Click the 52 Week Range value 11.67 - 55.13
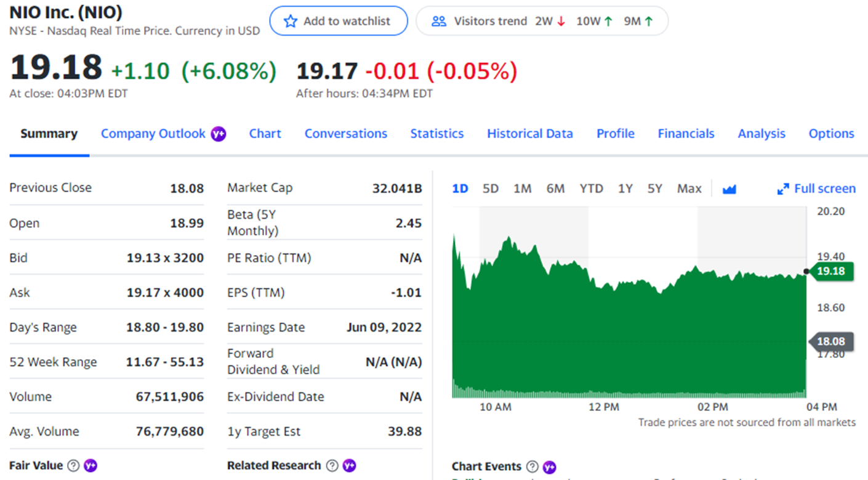The width and height of the screenshot is (868, 480). (x=165, y=362)
